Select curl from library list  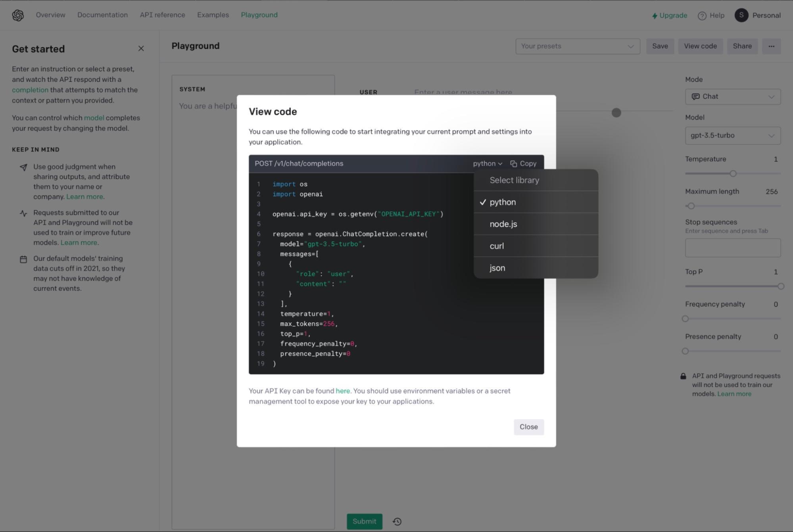point(536,246)
